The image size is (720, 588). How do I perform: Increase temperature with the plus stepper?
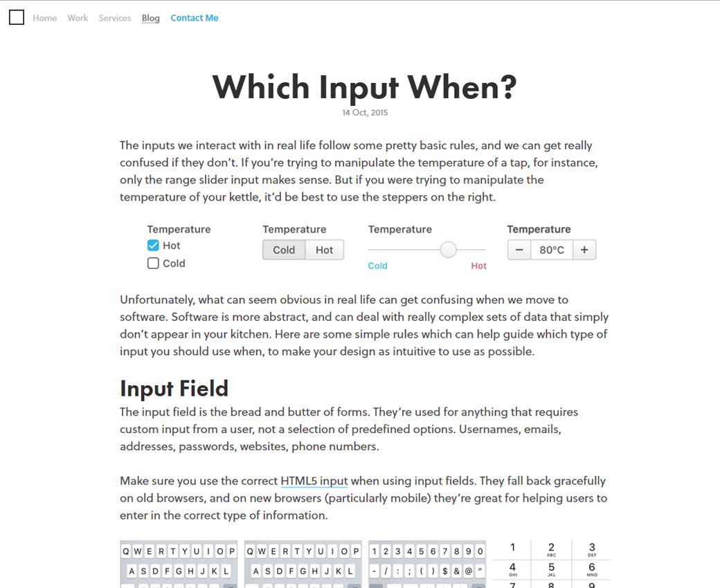(x=584, y=250)
